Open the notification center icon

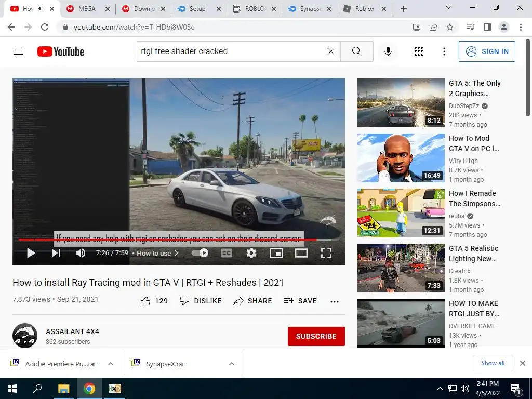point(516,389)
